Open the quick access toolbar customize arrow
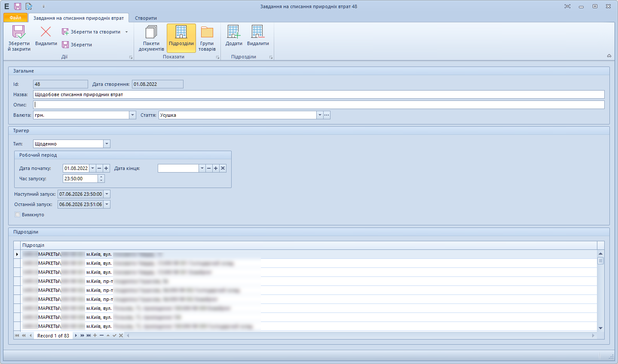Image resolution: width=618 pixels, height=364 pixels. [43, 6]
